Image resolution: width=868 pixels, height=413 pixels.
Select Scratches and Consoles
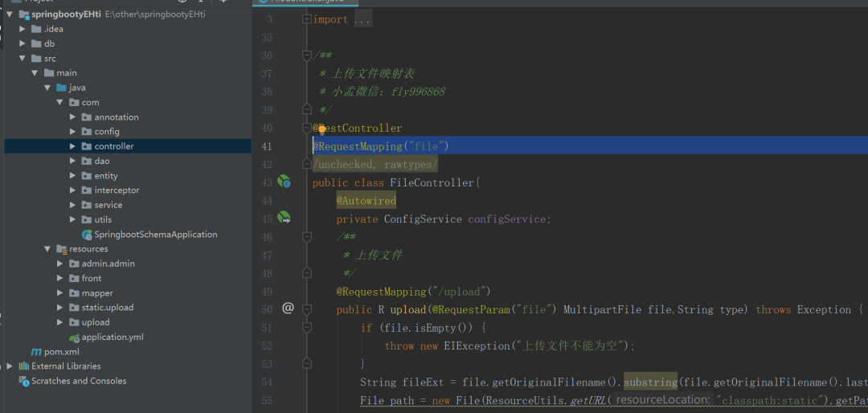(79, 381)
